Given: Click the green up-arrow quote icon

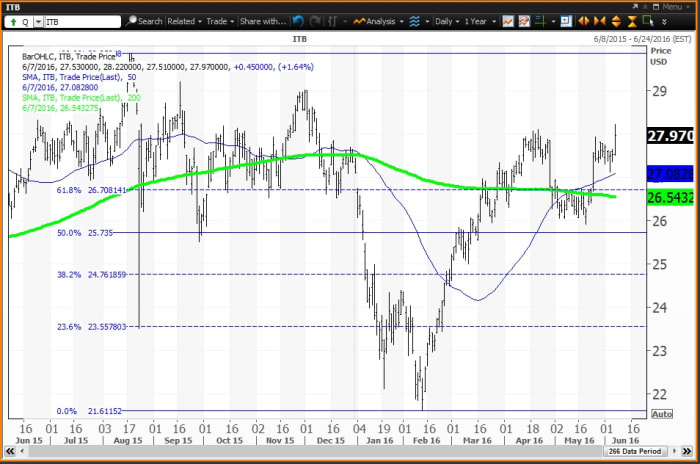Looking at the screenshot, I should (x=13, y=22).
